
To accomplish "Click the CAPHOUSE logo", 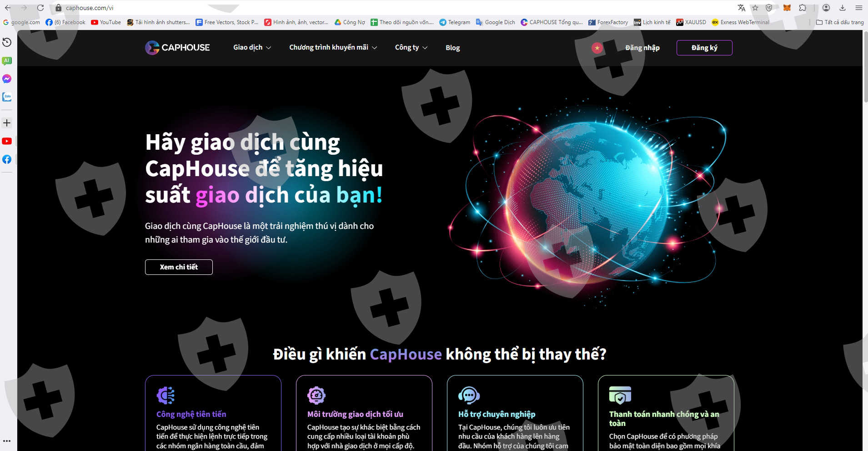I will (x=177, y=47).
